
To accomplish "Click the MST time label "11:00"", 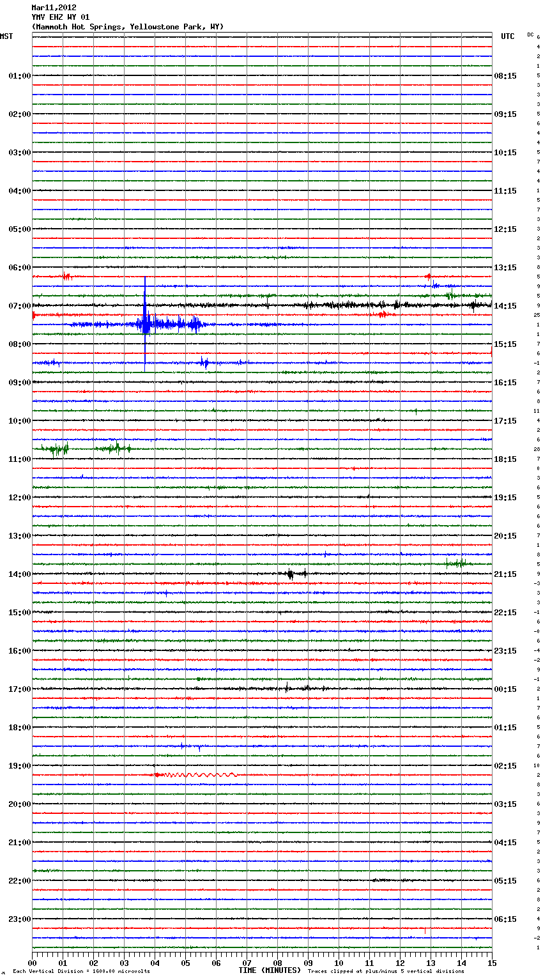I will click(20, 459).
